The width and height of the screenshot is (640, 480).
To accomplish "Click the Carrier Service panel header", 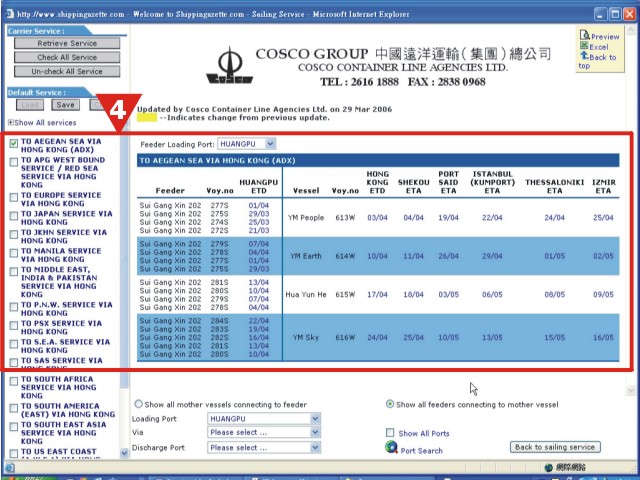I will coord(48,31).
